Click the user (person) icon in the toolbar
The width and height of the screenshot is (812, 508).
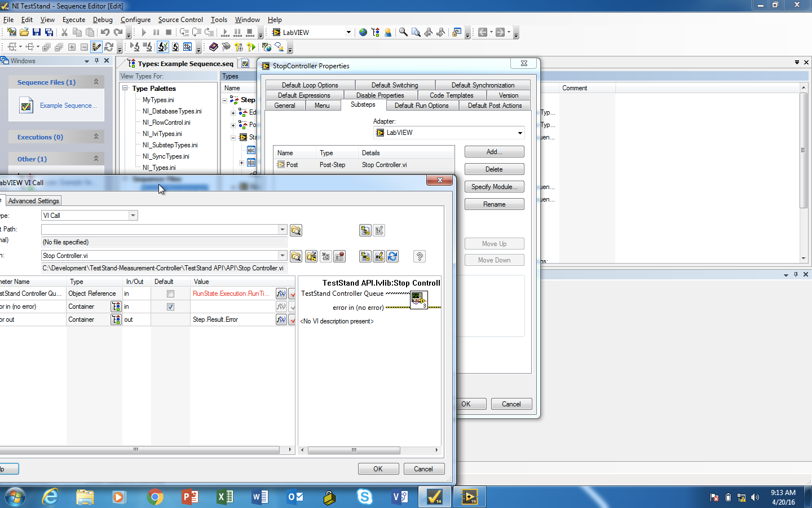coord(388,32)
